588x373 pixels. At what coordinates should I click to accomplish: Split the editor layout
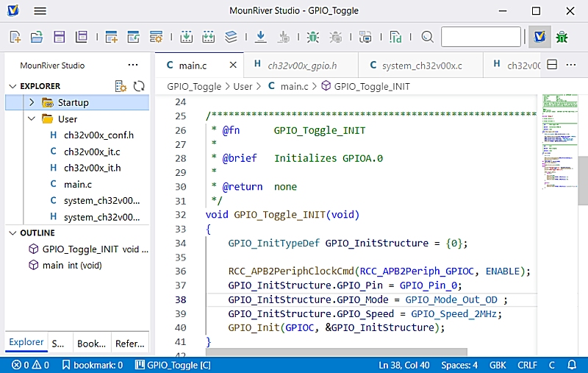(552, 65)
